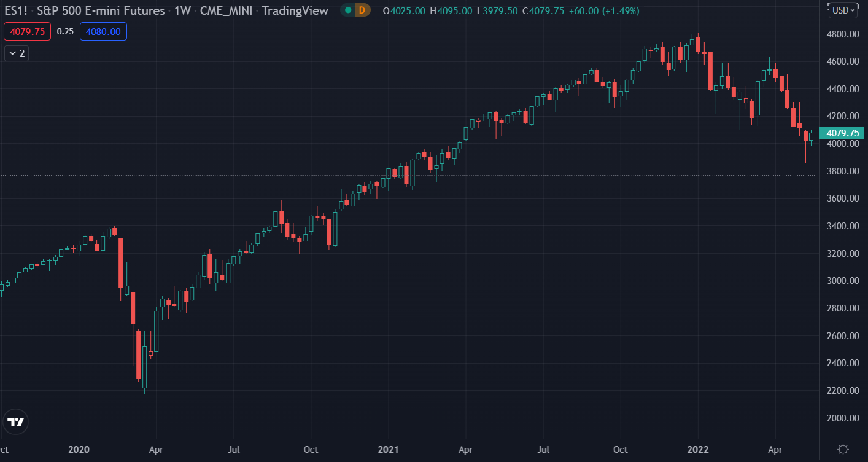This screenshot has height=462, width=868.
Task: Click the 2020 label on the time axis
Action: coord(79,450)
